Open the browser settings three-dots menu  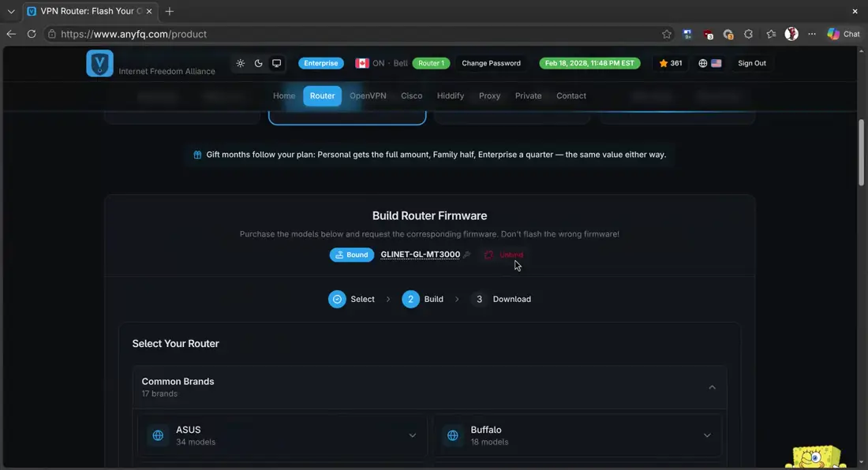811,34
